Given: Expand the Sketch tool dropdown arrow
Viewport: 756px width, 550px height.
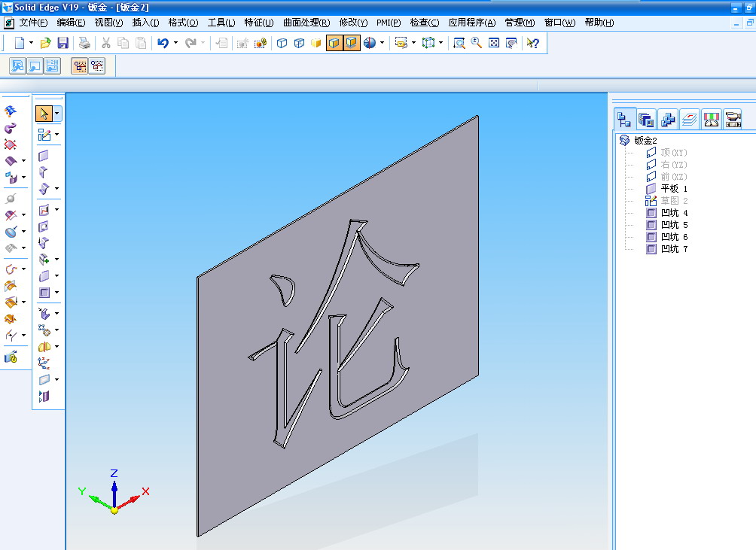Looking at the screenshot, I should [x=57, y=135].
